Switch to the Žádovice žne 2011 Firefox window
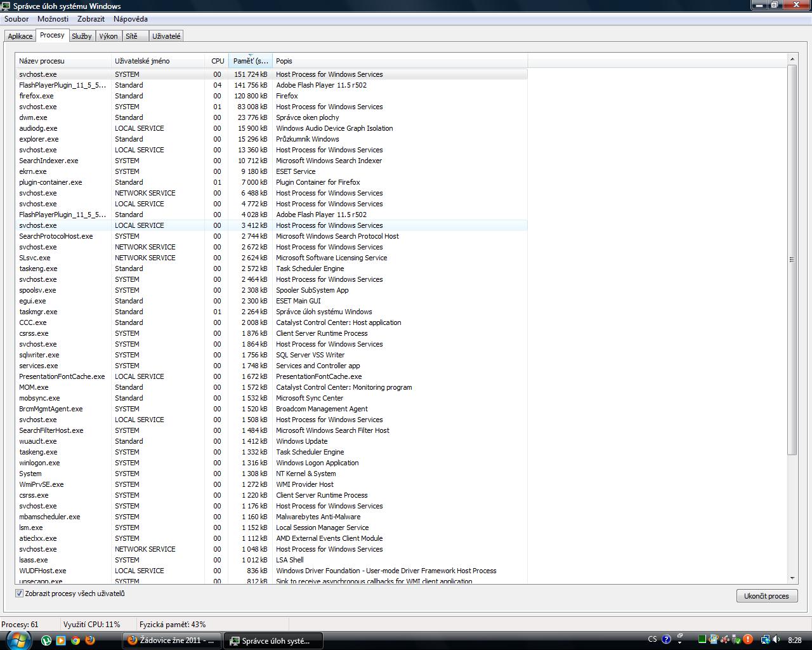812x650 pixels. pos(173,640)
